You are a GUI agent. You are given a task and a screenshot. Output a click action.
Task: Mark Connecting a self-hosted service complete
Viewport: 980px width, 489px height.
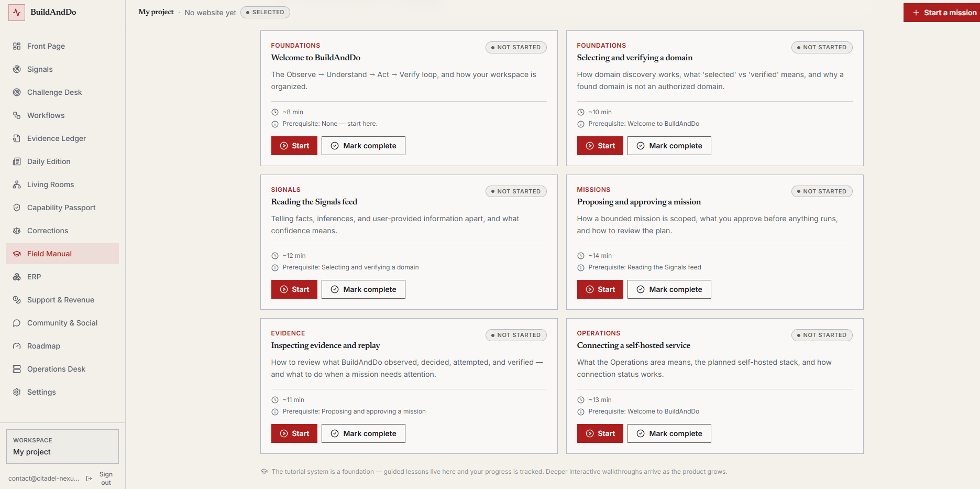(669, 433)
